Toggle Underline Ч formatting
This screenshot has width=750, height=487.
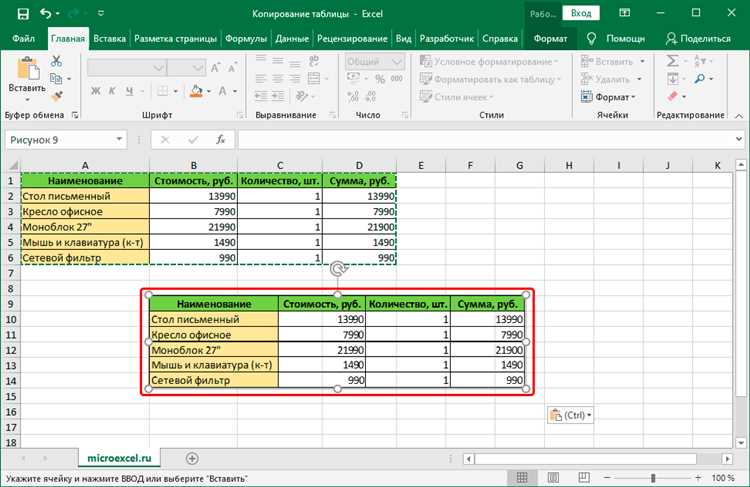tap(129, 91)
